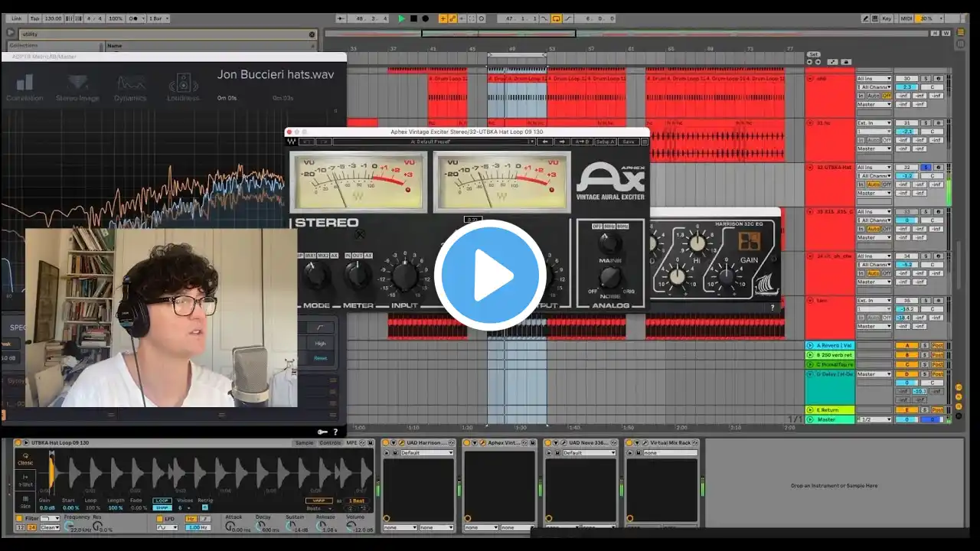Clear the browser search field

tap(312, 34)
